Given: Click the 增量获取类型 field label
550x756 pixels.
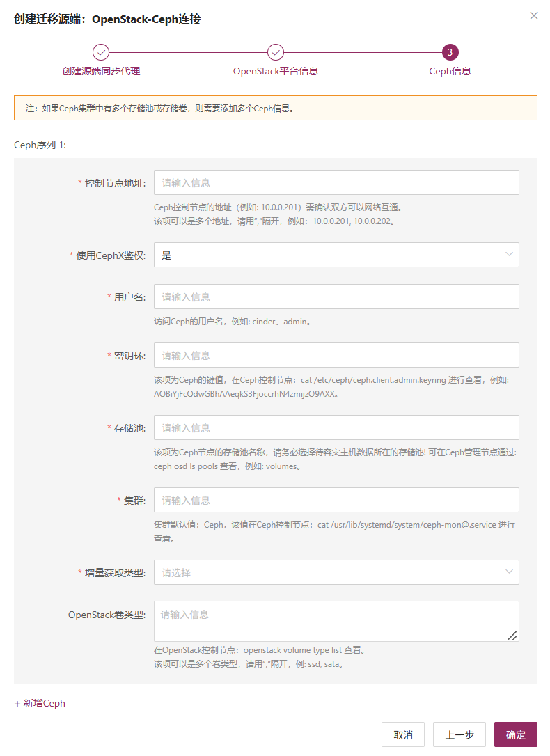Looking at the screenshot, I should click(x=115, y=573).
